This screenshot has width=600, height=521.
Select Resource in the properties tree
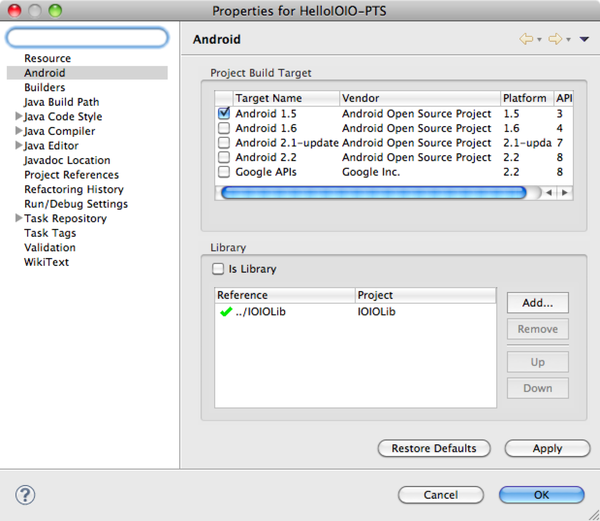pyautogui.click(x=47, y=58)
